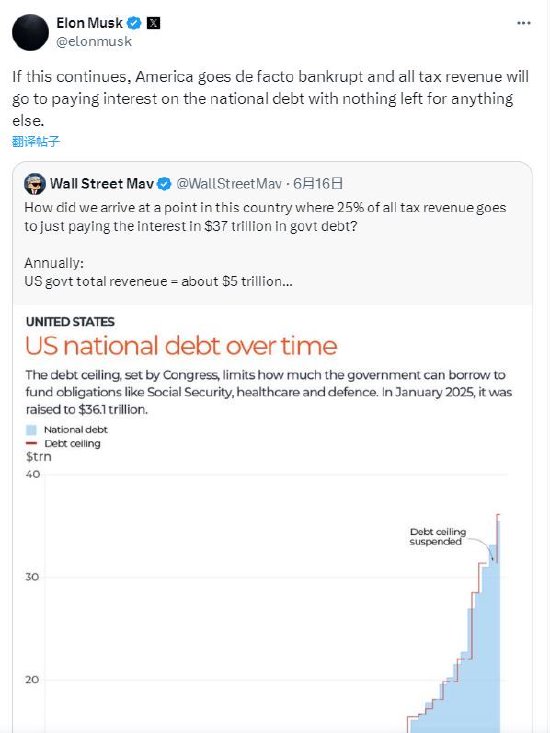Click the Debt ceiling legend line

click(x=31, y=443)
